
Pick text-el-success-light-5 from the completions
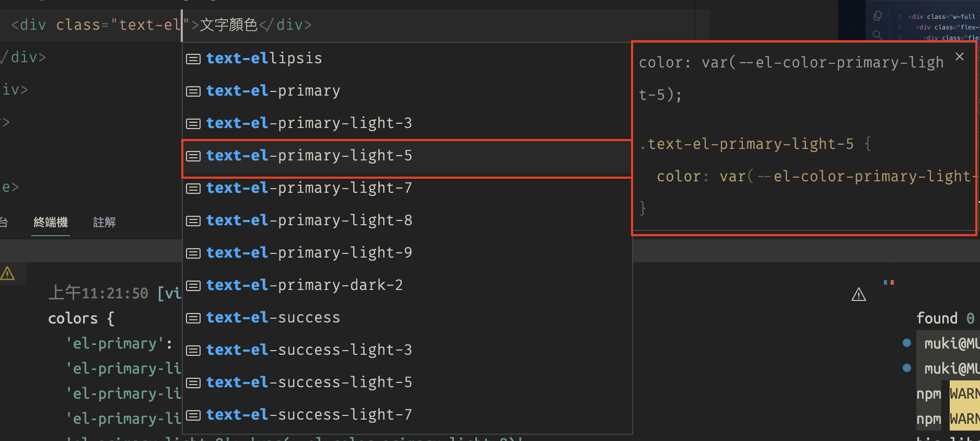[x=309, y=382]
